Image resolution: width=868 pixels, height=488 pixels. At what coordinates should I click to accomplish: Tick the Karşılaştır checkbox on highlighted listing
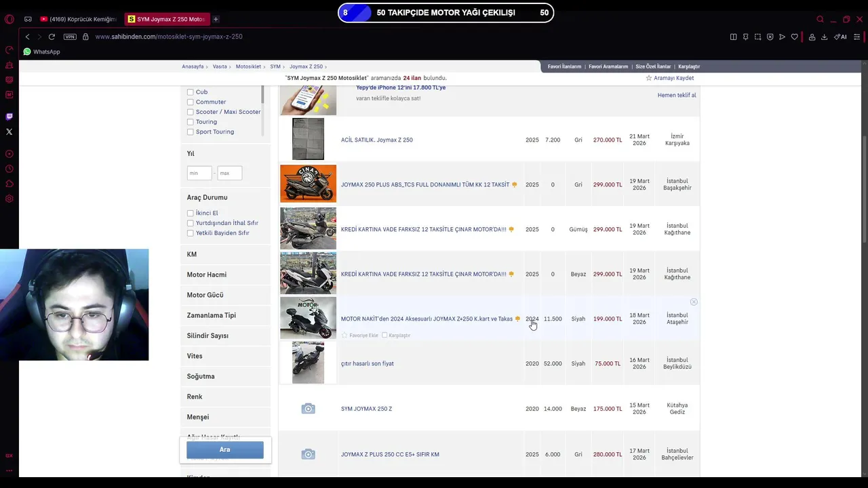(x=384, y=335)
